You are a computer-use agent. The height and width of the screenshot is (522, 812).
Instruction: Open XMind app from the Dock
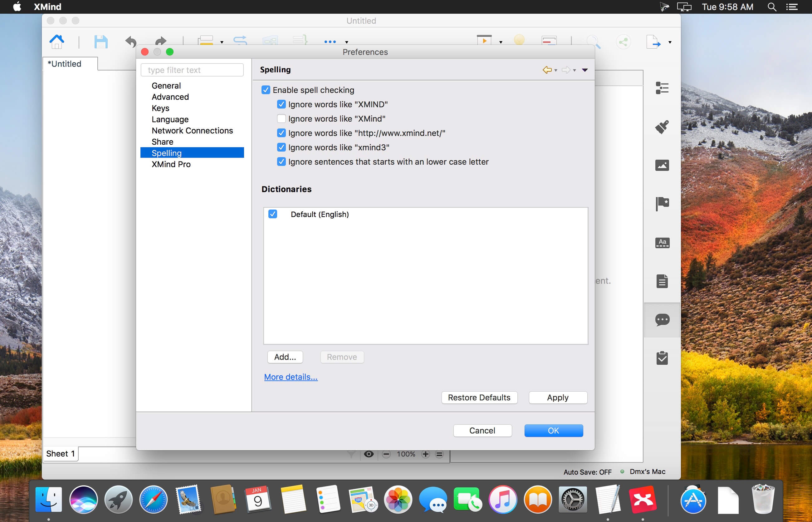pyautogui.click(x=643, y=499)
